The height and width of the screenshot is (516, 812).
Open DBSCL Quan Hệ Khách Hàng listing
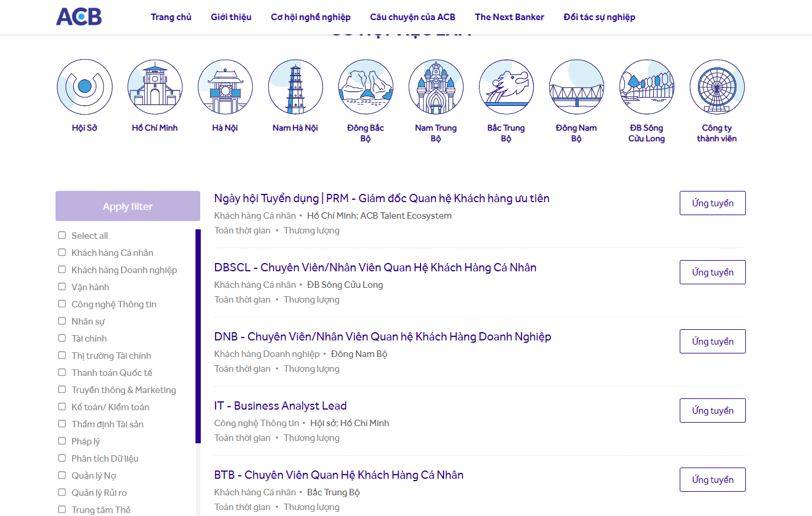coord(375,268)
